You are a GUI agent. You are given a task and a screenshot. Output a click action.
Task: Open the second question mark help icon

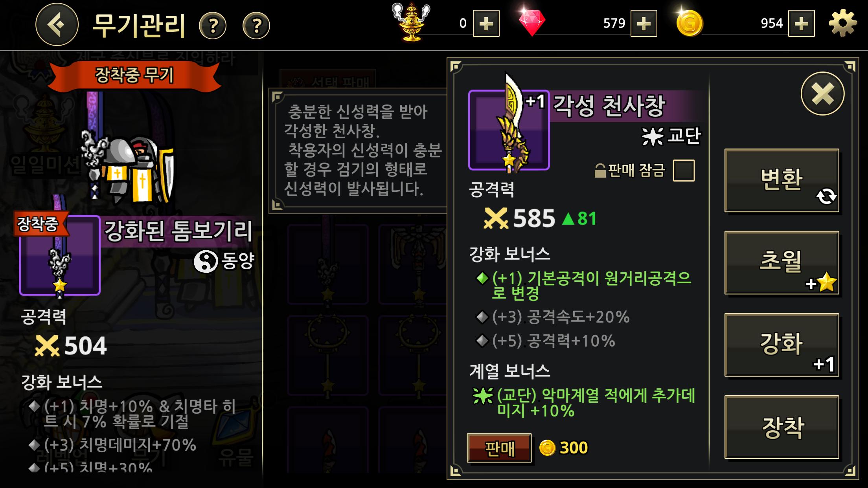pyautogui.click(x=256, y=26)
